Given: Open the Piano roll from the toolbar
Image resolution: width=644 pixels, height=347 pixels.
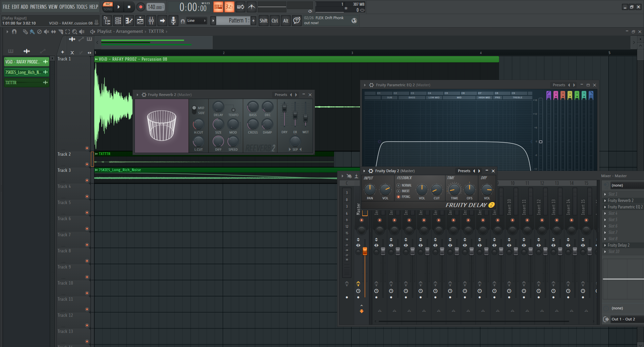Looking at the screenshot, I should (x=129, y=21).
